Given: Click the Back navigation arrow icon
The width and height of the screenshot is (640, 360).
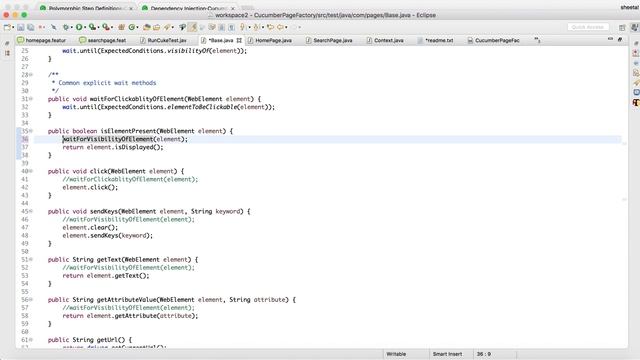Looking at the screenshot, I should (x=280, y=27).
